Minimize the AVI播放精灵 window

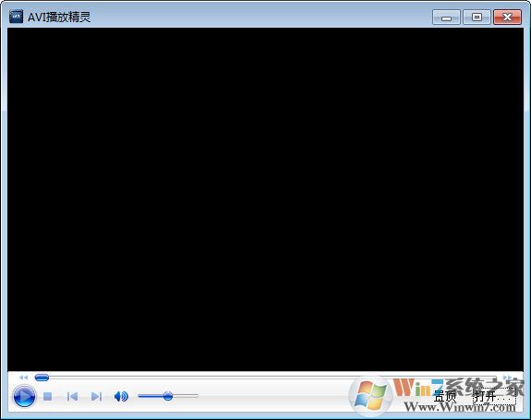point(446,17)
